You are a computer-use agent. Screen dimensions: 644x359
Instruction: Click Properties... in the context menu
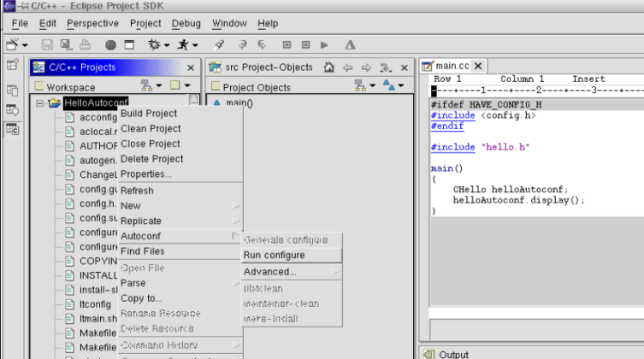[145, 174]
